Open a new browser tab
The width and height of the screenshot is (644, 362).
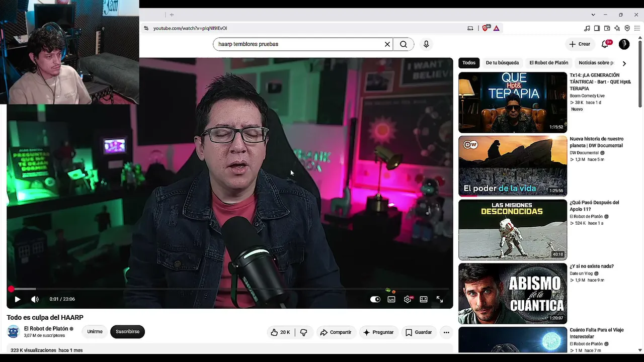click(172, 15)
